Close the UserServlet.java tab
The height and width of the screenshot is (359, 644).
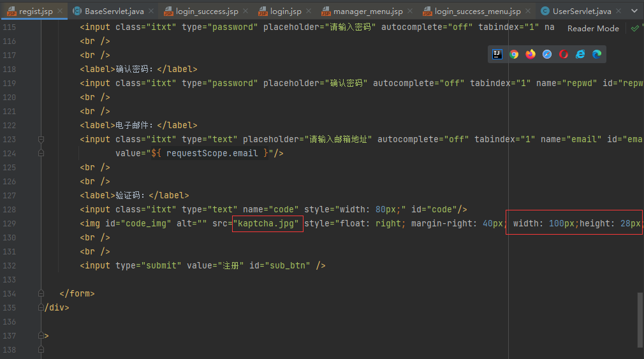(x=618, y=11)
